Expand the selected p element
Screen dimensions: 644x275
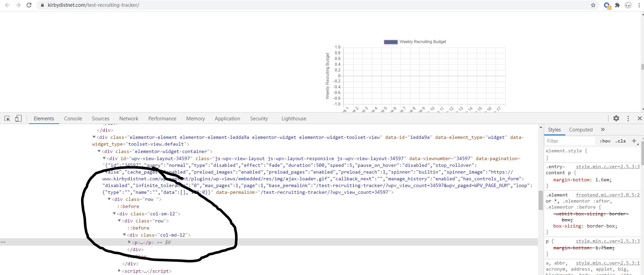[129, 242]
